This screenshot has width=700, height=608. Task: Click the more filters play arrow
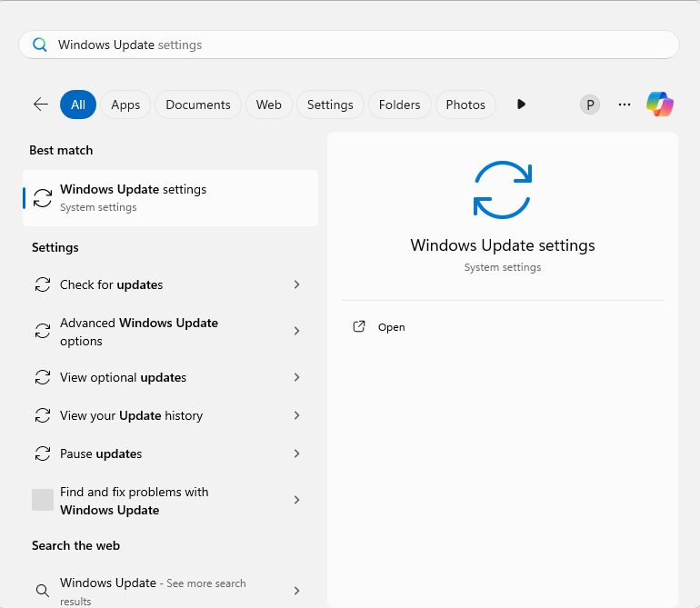[x=521, y=105]
